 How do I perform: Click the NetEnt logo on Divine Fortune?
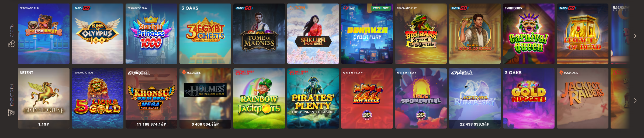click(26, 73)
